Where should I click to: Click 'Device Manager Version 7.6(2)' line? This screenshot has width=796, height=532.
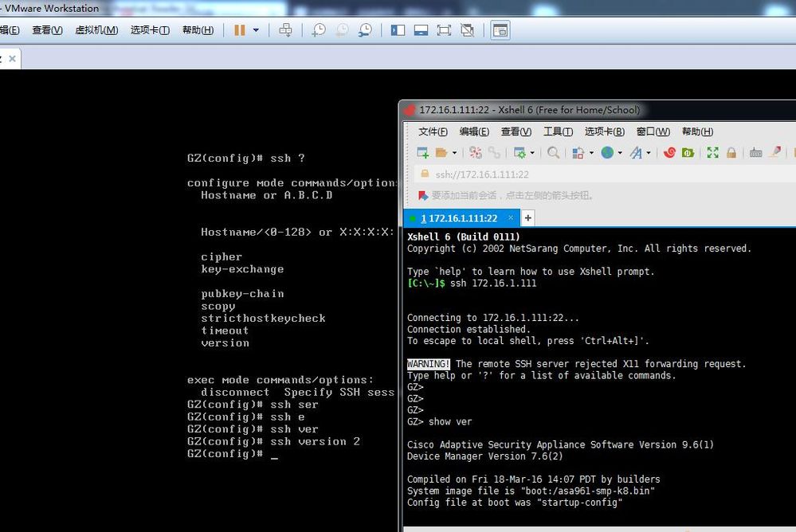coord(484,456)
